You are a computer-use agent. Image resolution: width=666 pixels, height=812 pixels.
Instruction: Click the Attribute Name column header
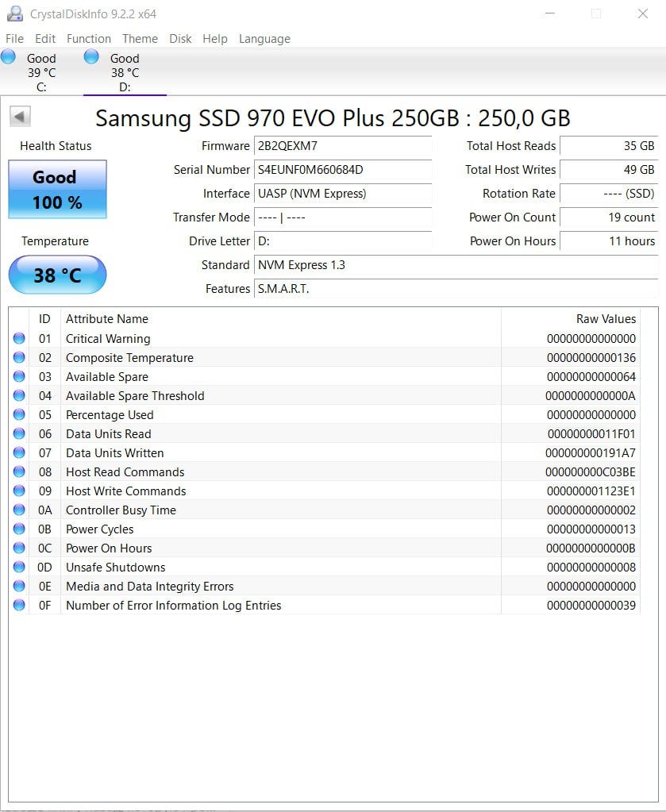click(281, 319)
